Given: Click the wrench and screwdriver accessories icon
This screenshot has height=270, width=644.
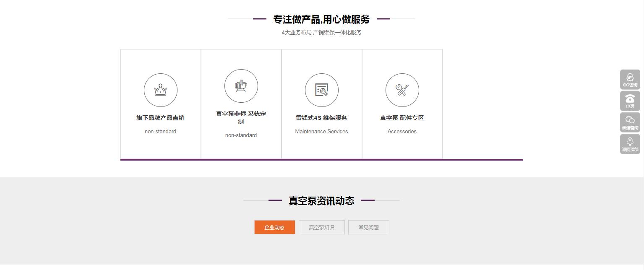Looking at the screenshot, I should point(402,90).
